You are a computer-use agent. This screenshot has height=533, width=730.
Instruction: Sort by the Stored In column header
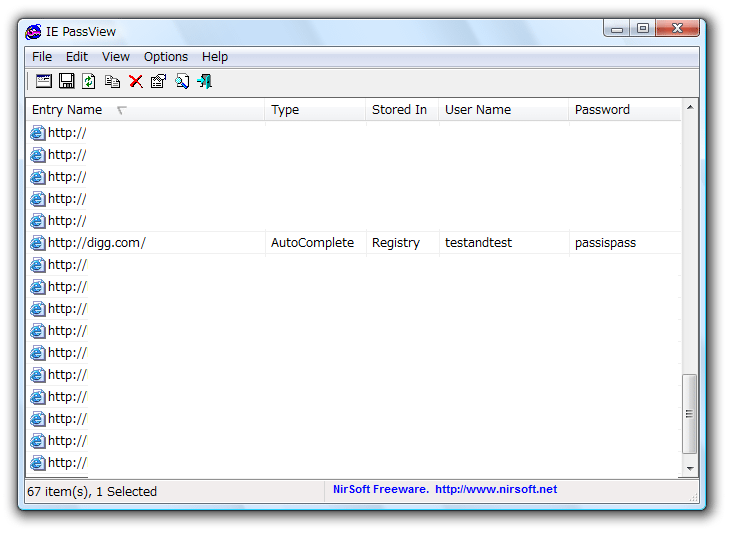point(402,110)
